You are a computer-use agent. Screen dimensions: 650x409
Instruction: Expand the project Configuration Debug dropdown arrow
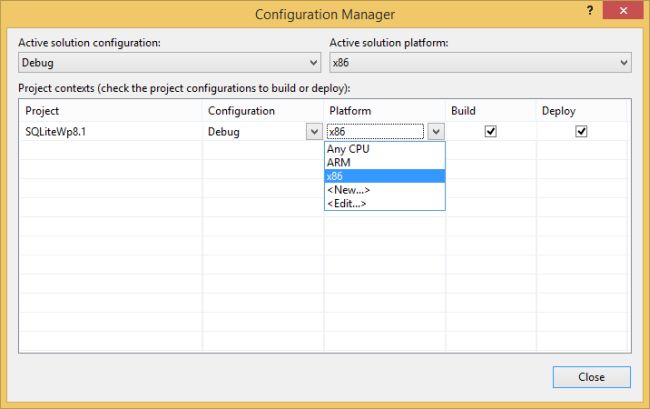click(313, 131)
